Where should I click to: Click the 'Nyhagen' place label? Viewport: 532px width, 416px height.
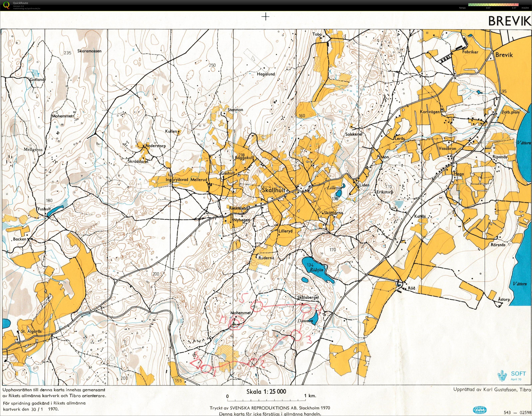pos(242,220)
